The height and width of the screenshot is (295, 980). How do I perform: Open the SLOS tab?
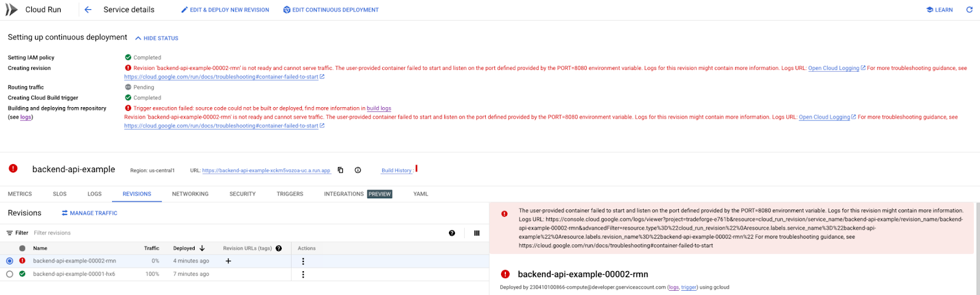(60, 194)
